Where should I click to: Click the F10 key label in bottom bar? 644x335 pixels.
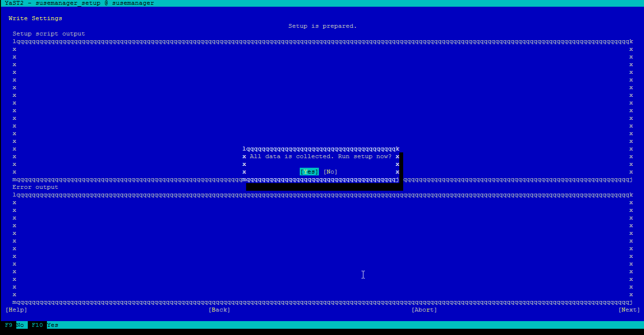tap(37, 325)
